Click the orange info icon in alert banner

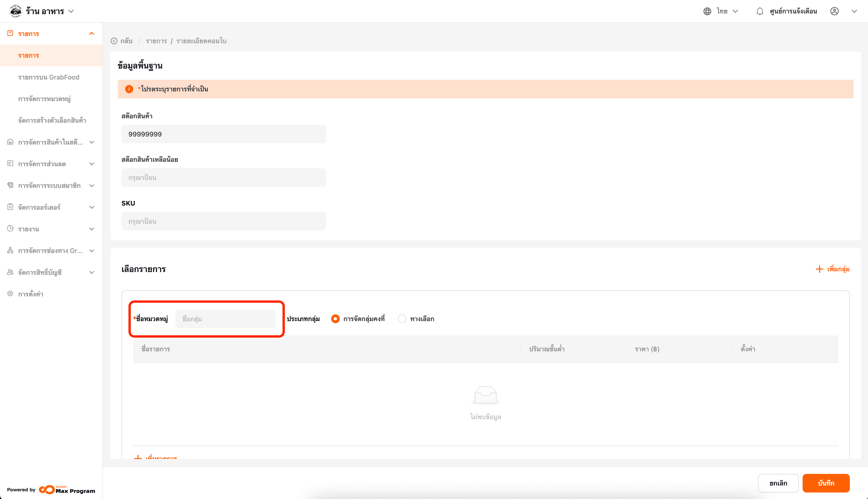[129, 89]
